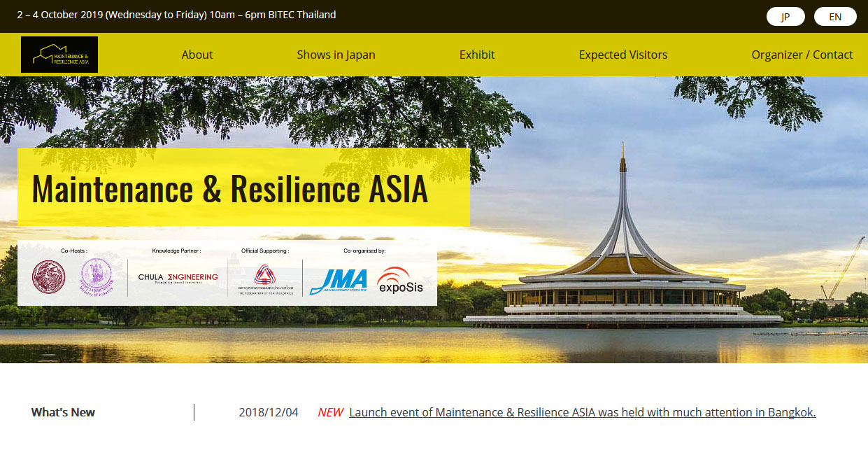Click the purple Ministry of Industry emblem
Screen dimensions: 868x457
[96, 276]
